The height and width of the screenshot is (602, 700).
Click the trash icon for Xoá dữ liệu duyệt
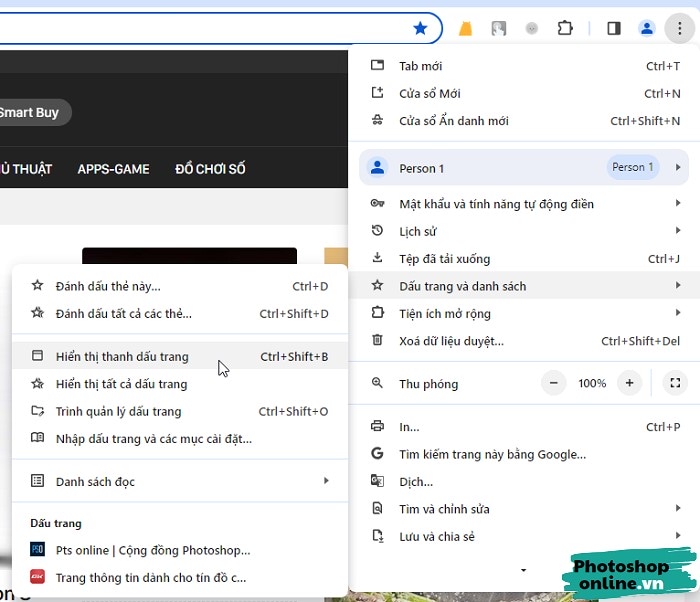point(377,340)
